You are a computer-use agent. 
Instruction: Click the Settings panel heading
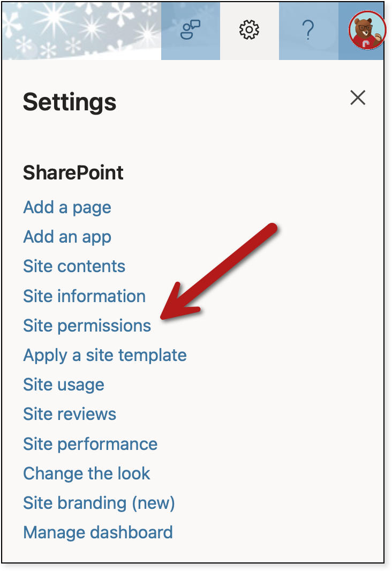(69, 102)
